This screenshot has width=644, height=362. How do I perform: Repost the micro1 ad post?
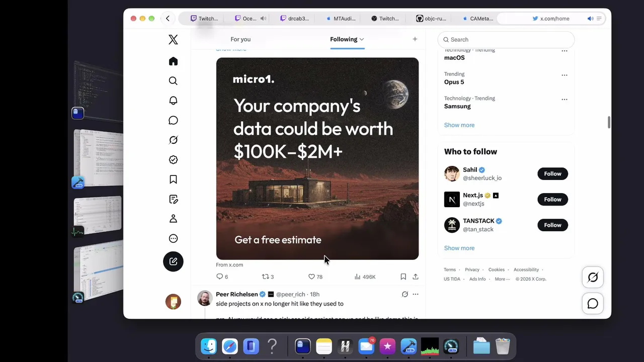click(x=268, y=277)
